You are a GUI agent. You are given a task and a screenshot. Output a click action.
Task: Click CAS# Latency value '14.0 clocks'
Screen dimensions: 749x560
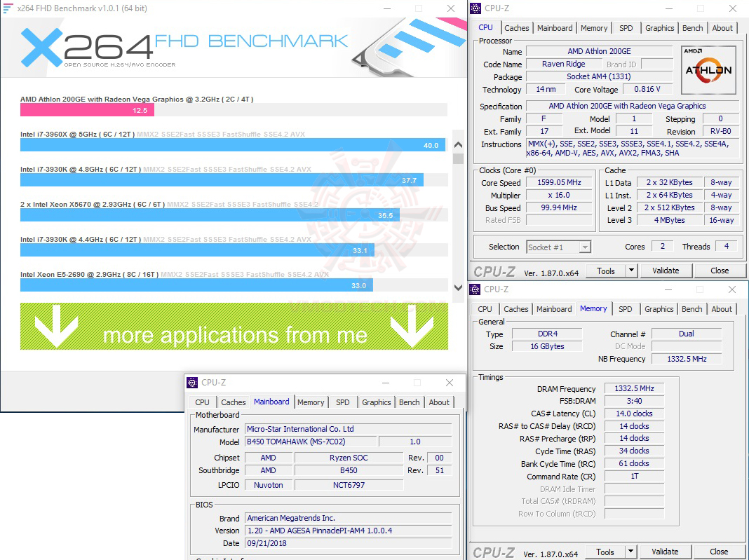pos(634,414)
